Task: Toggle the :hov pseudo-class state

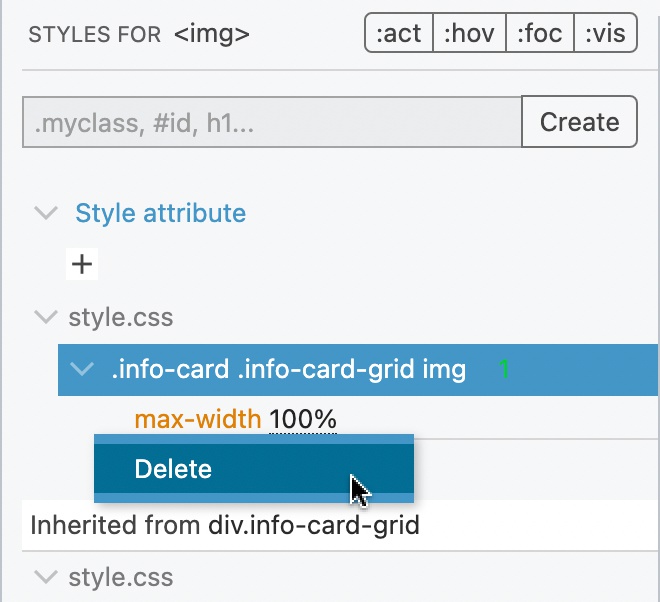Action: coord(469,33)
